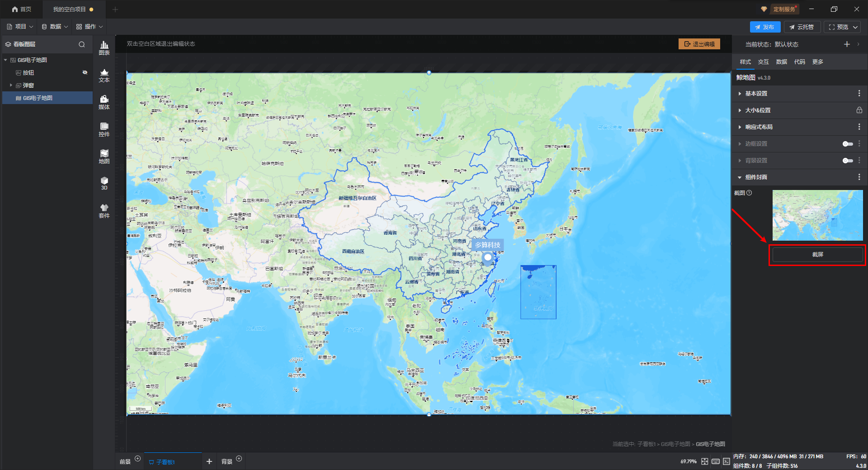Image resolution: width=868 pixels, height=470 pixels.
Task: Open the 文本 (text) component library
Action: tap(104, 75)
